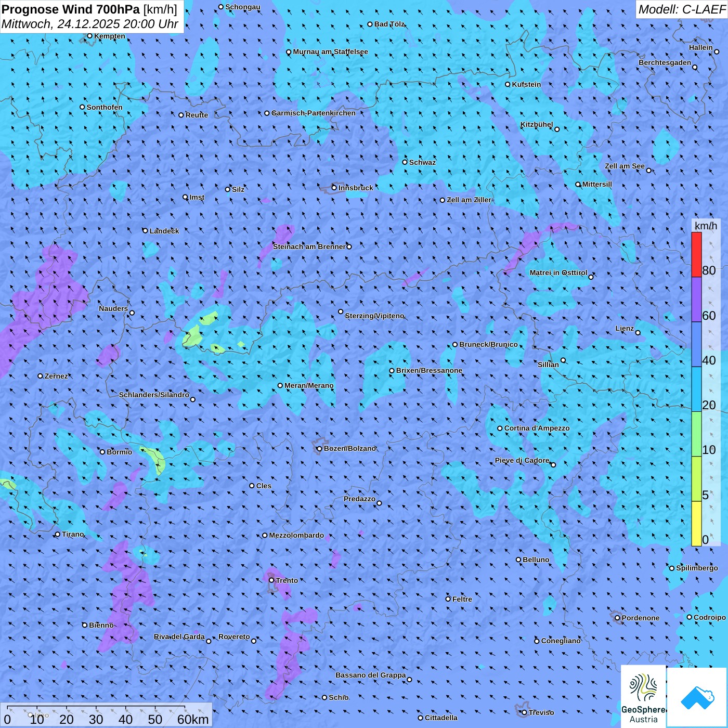Click the Schio city label
This screenshot has height=728, width=728.
coord(339,697)
